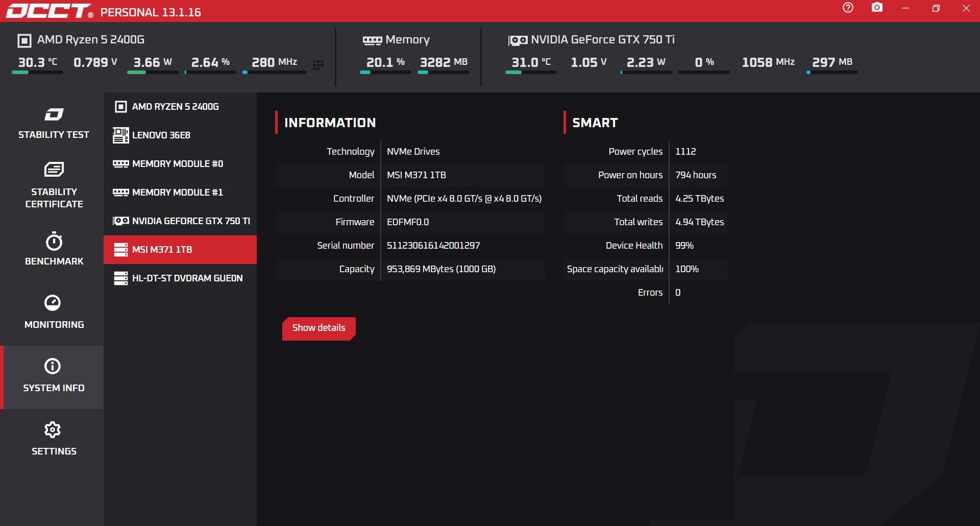Click the GPU power 2.23 W reading
Screen dimensions: 980x526
pos(646,62)
